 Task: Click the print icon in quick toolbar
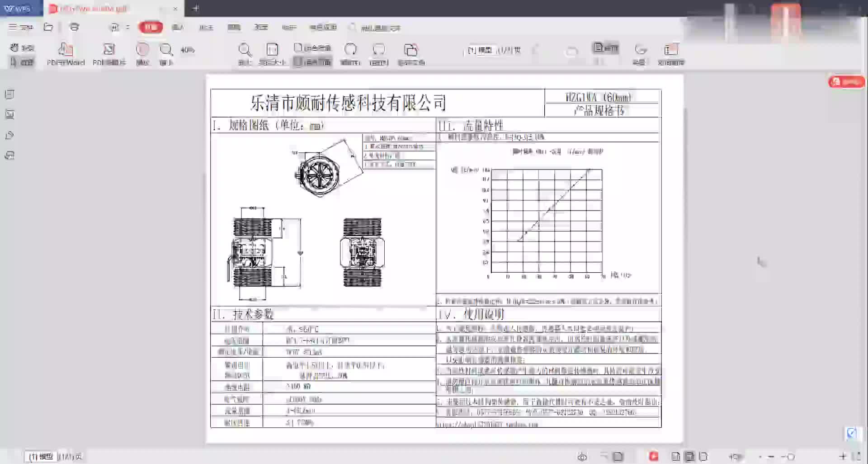[x=75, y=27]
